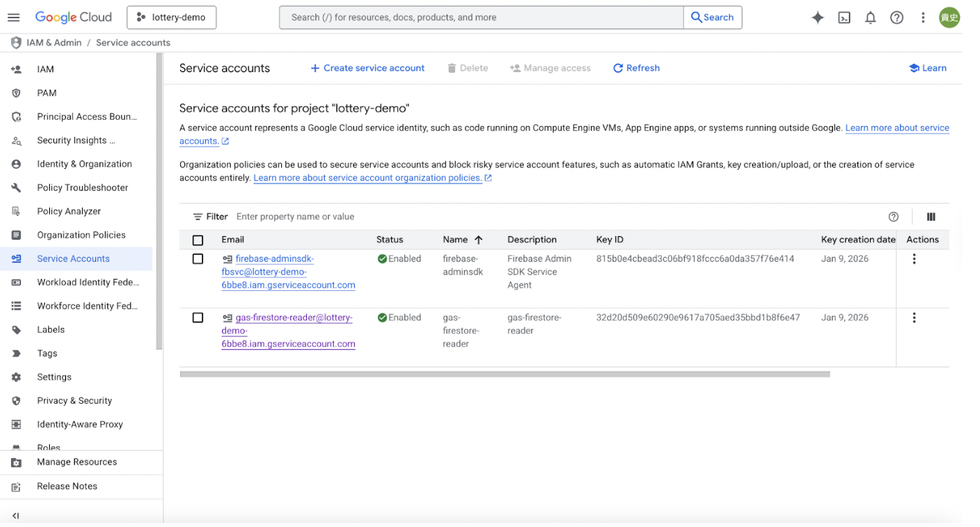Click the Status column header
Screen dimensions: 980x527
(x=390, y=240)
